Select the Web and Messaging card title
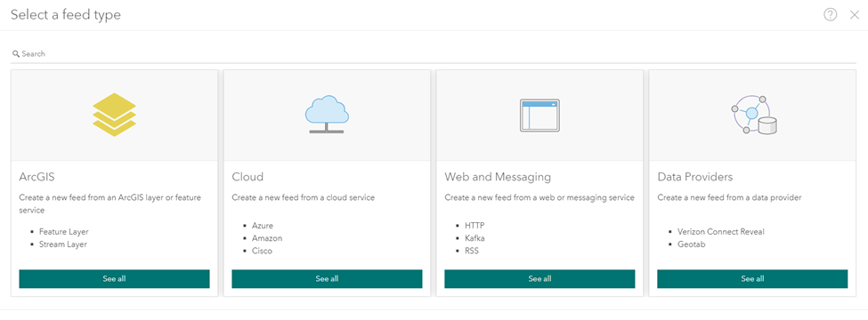Image resolution: width=868 pixels, height=320 pixels. point(498,177)
